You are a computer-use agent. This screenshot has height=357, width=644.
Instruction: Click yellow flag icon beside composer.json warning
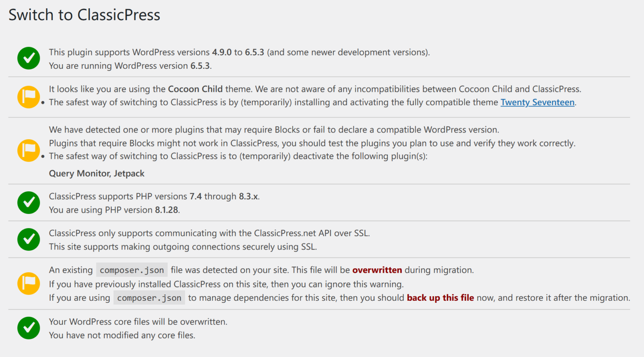(x=29, y=283)
